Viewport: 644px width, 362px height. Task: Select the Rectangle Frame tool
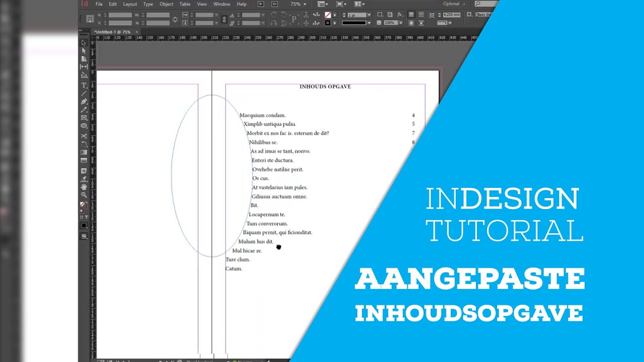[x=84, y=118]
